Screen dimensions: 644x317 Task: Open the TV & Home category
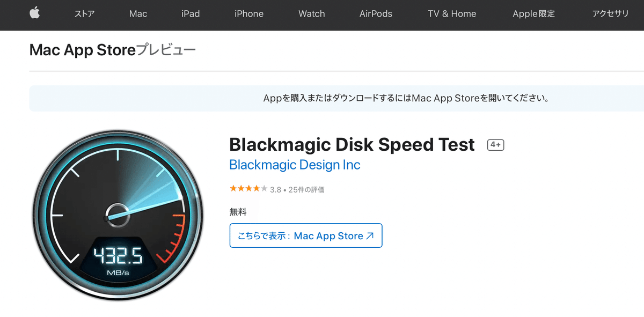(452, 14)
